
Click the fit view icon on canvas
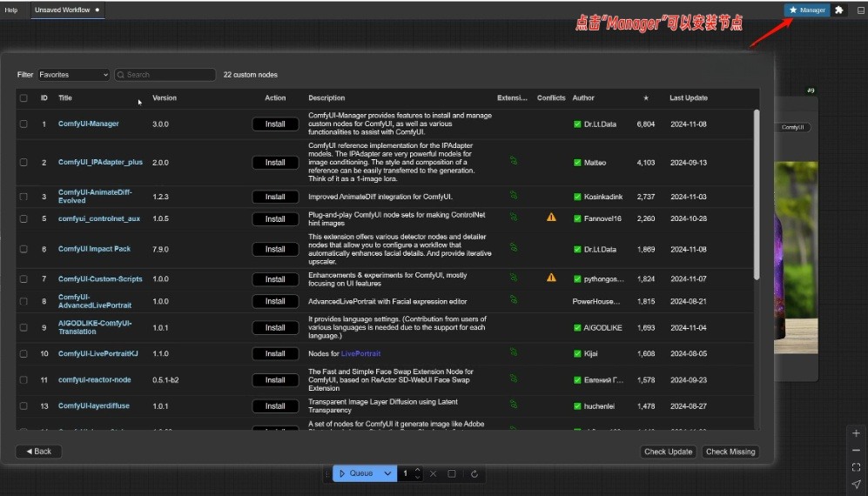(x=856, y=467)
